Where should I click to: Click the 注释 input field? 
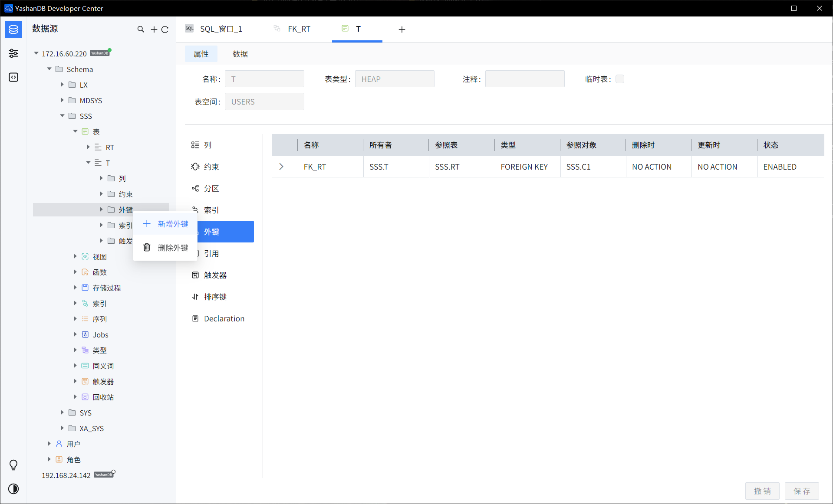(x=524, y=79)
